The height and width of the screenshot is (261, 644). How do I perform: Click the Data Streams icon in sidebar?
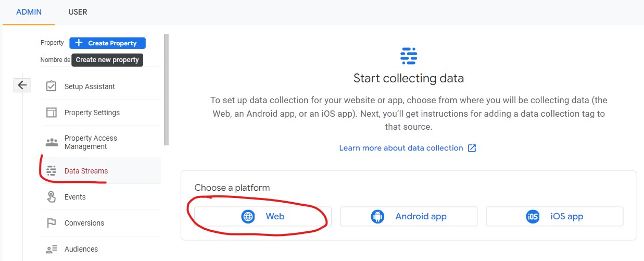click(51, 171)
